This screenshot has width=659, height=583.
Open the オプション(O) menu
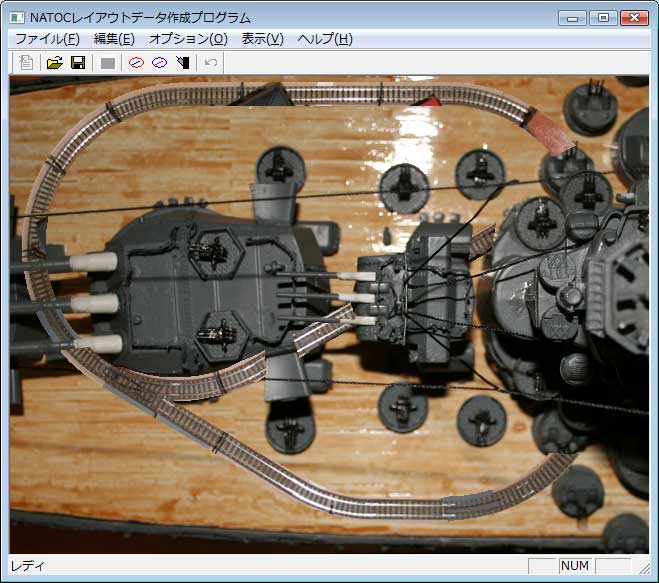coord(188,39)
